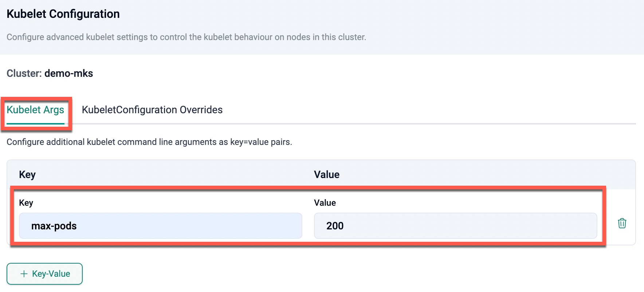Focus the Key field containing max-pods
644x292 pixels.
160,226
